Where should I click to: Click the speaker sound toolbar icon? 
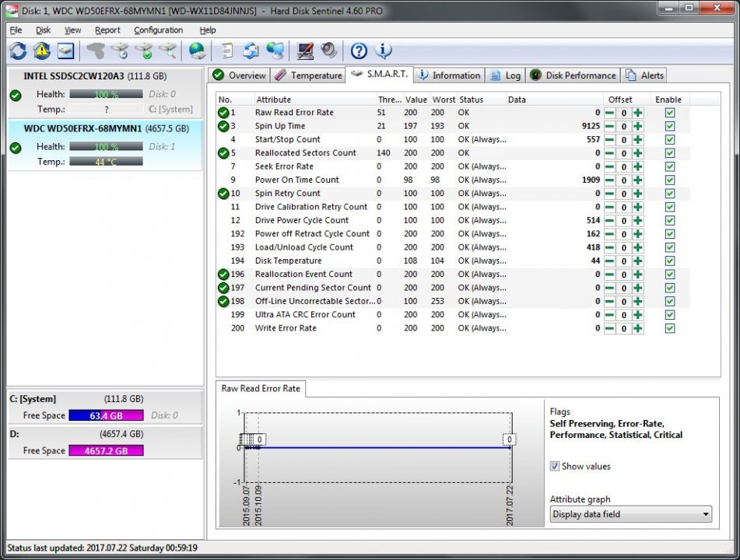pyautogui.click(x=328, y=51)
